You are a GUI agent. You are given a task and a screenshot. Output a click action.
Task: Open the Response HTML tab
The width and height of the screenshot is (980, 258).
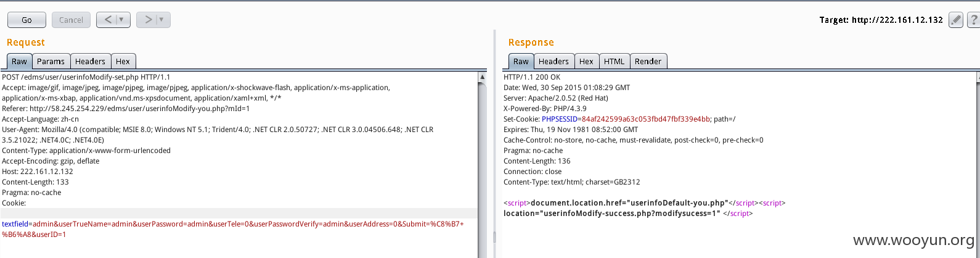614,61
